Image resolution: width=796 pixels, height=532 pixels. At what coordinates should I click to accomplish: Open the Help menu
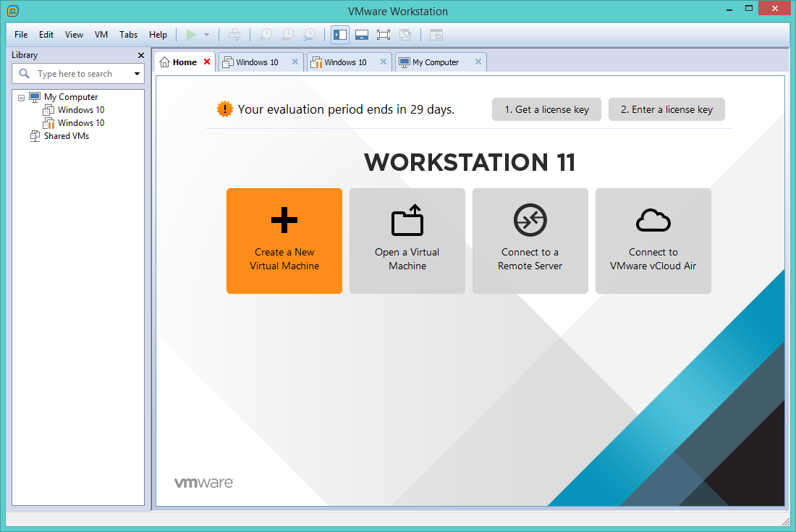coord(158,35)
